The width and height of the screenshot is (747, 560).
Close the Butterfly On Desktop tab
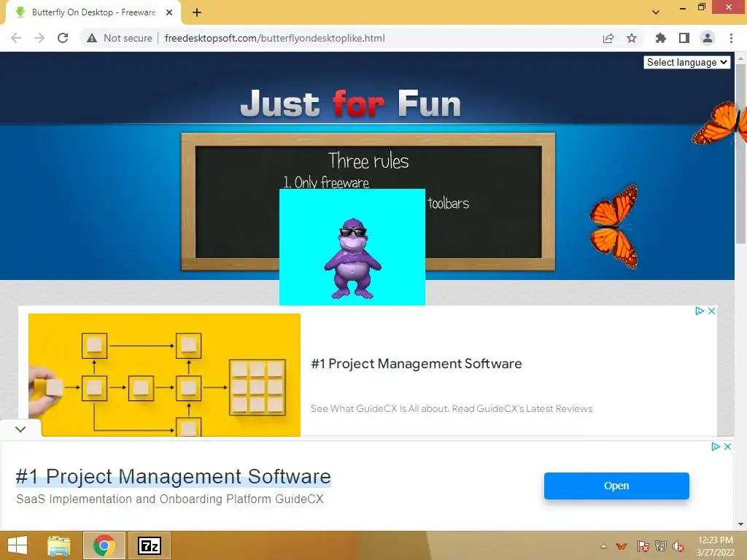coord(169,12)
